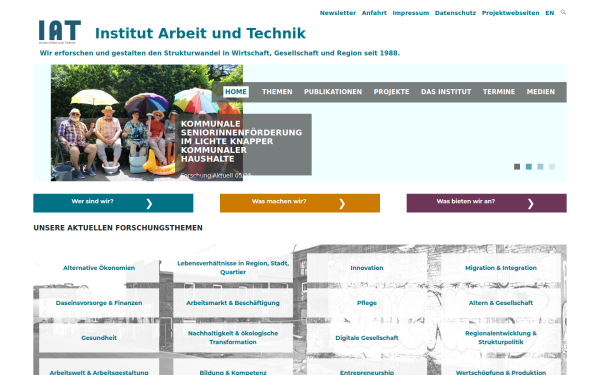The height and width of the screenshot is (375, 600).
Task: Click the Wer sind wir? button
Action: coord(113,203)
